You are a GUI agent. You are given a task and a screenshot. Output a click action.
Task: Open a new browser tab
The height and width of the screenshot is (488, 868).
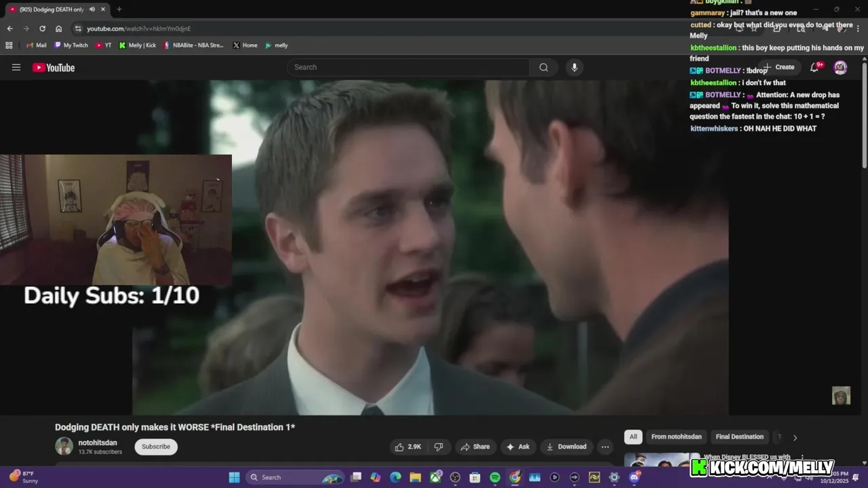click(119, 9)
